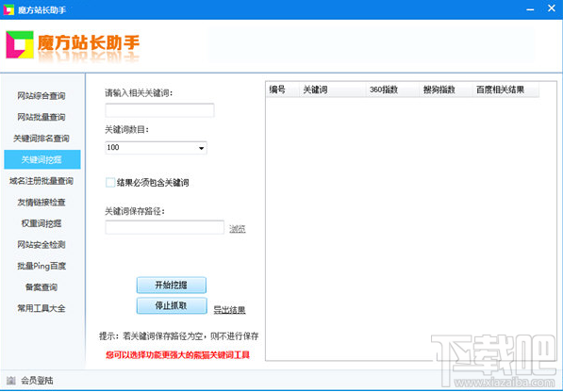The width and height of the screenshot is (563, 392).
Task: Click the 魔方站长助手 logo icon in header
Action: pos(20,45)
